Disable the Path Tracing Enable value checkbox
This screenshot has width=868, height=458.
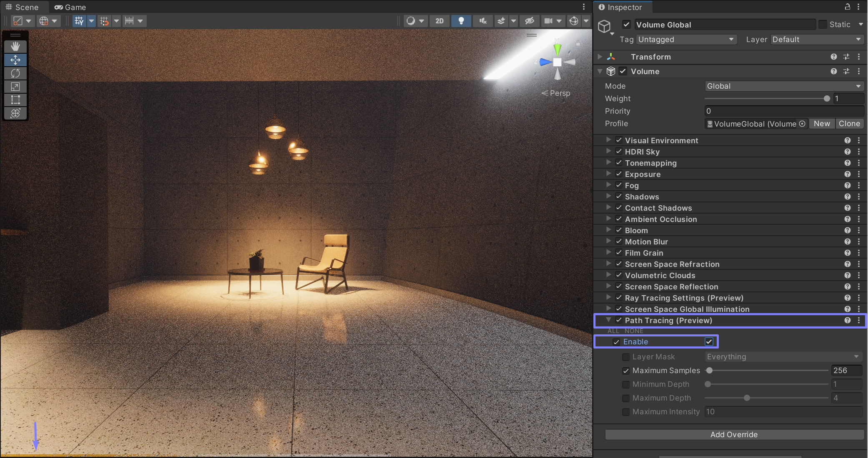[709, 342]
